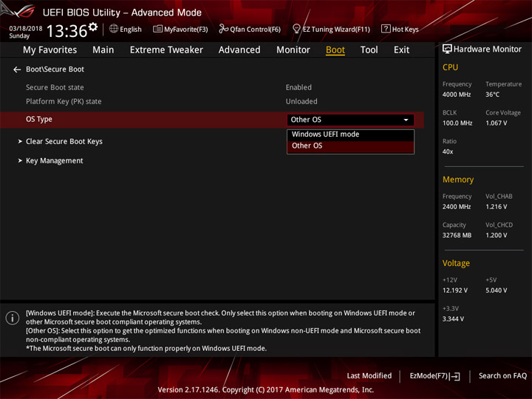Click the globe language icon
532x399 pixels.
point(114,29)
